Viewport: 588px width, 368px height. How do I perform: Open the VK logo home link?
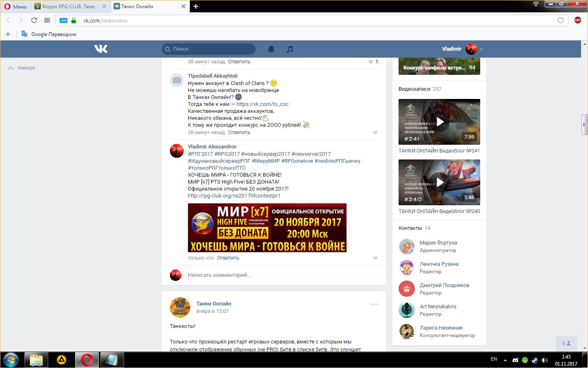tap(101, 49)
